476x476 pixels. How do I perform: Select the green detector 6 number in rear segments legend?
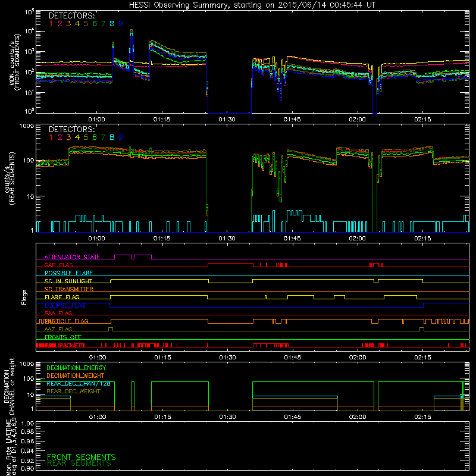pos(95,137)
